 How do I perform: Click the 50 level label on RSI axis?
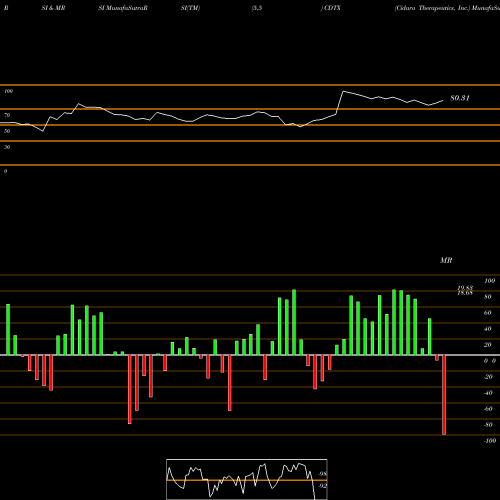point(7,131)
